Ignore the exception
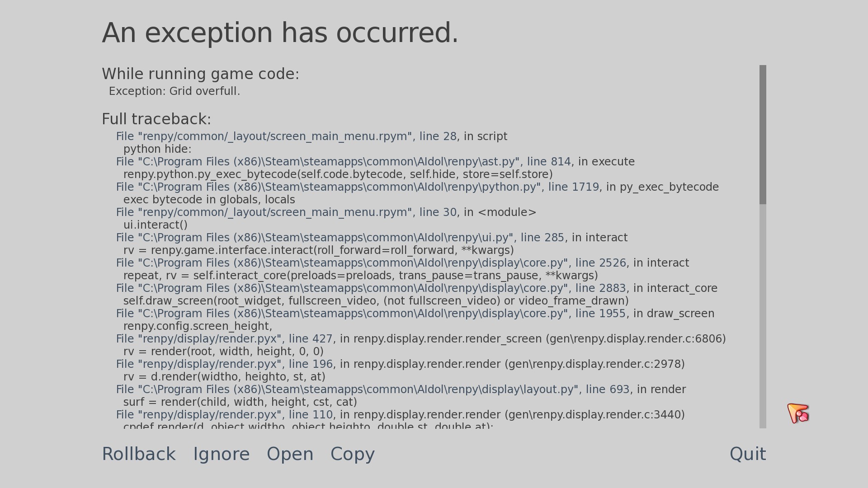The height and width of the screenshot is (488, 868). pos(222,454)
